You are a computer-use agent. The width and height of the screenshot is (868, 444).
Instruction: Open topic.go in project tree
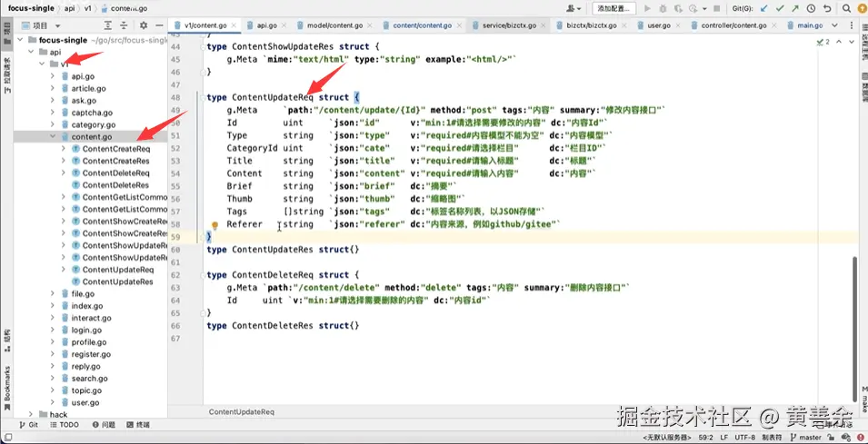point(86,390)
